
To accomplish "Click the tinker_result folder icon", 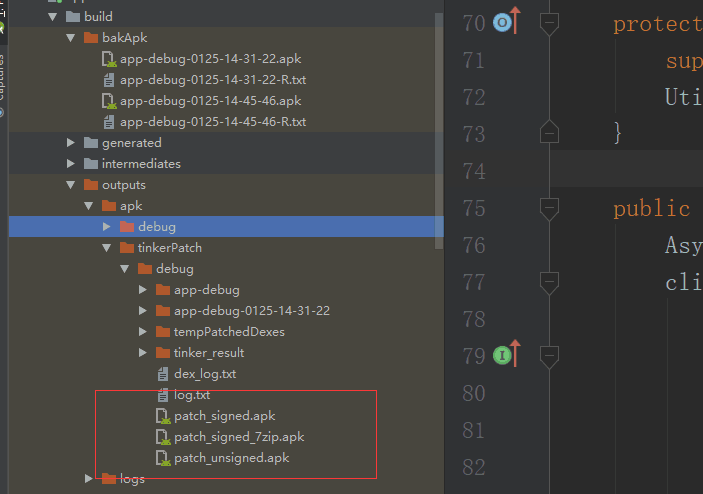I will 163,353.
